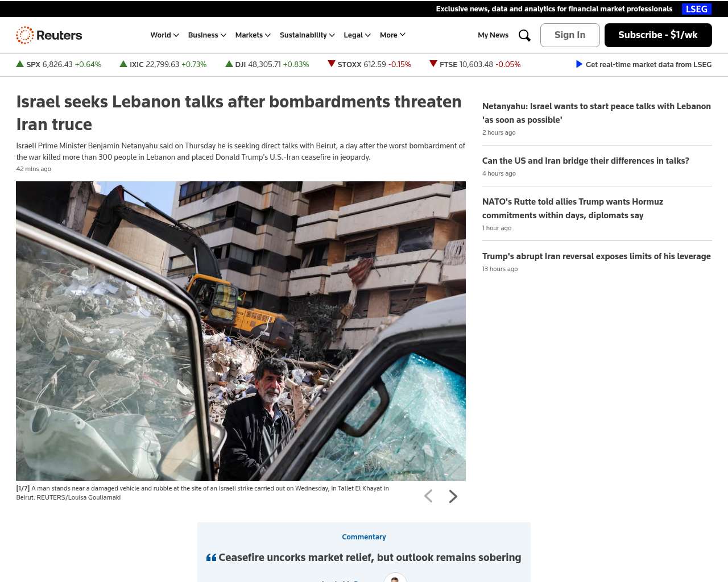Open My News link
Screen dimensions: 728x582
coord(493,35)
